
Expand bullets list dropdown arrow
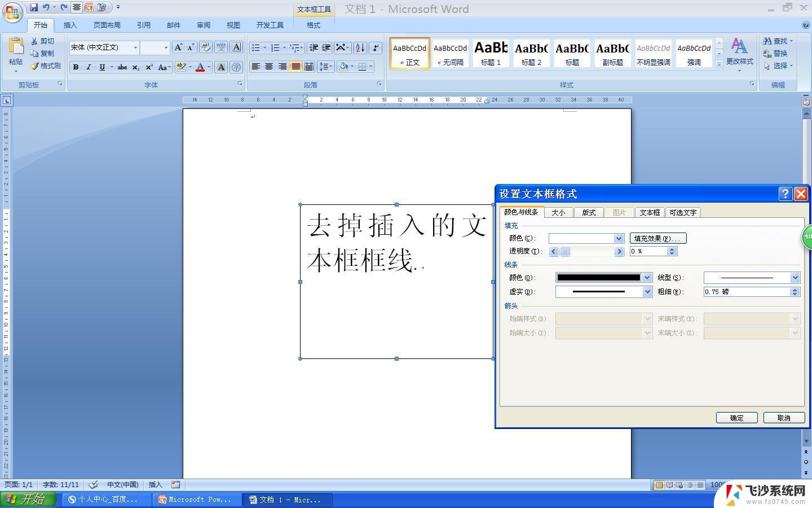coord(264,47)
